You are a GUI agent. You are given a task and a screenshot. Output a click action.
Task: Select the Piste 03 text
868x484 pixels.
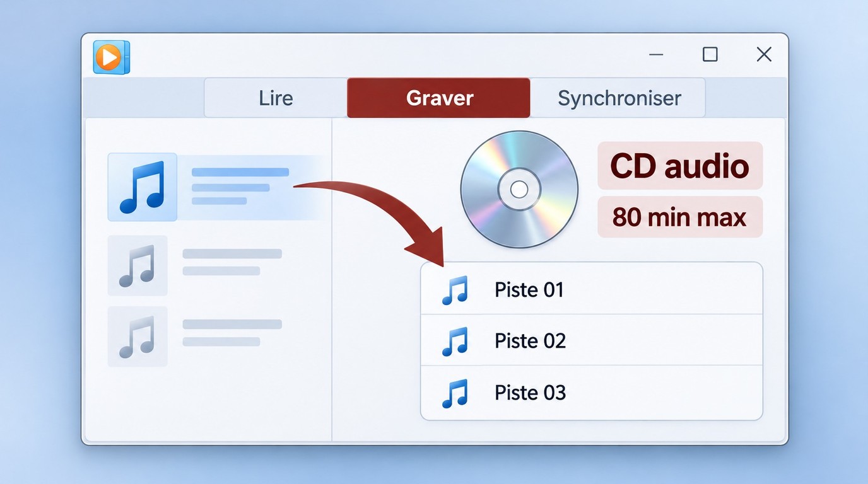pyautogui.click(x=530, y=393)
